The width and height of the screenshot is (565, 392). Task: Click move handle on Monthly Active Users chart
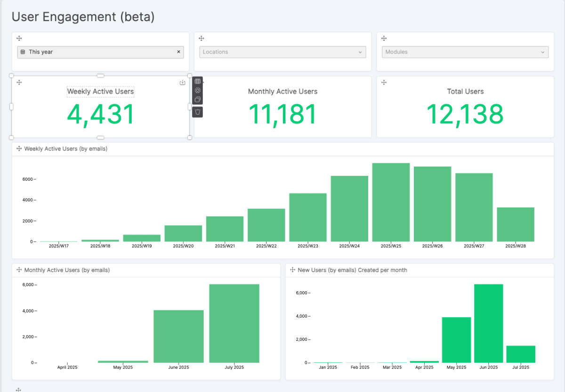point(19,270)
